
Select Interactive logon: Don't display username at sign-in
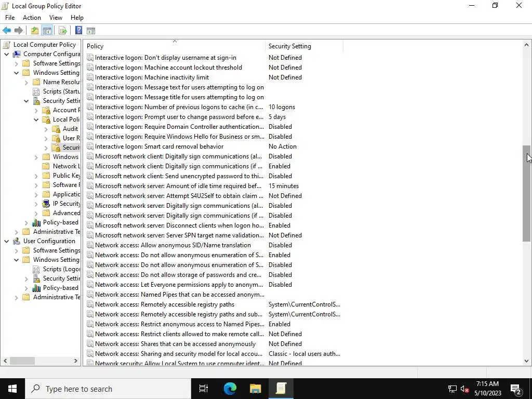point(166,58)
